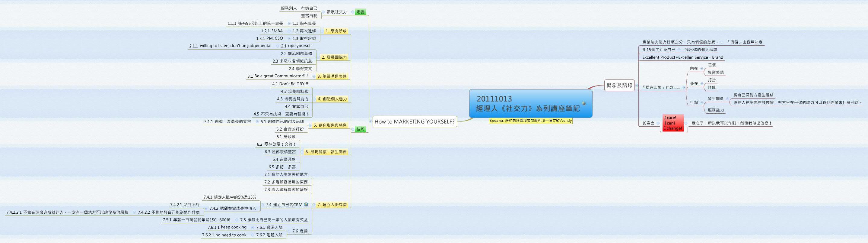
Task: Select the 3.1 Be a great Communicator!!!! node
Action: pyautogui.click(x=278, y=76)
